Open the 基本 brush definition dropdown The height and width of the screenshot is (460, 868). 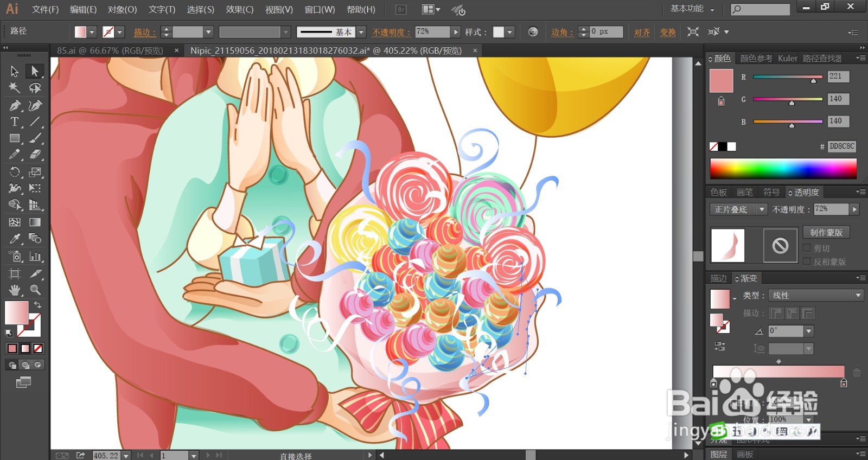click(x=361, y=32)
